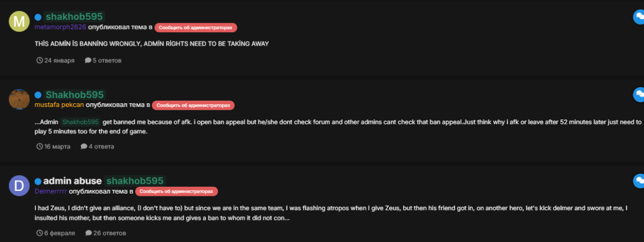
Task: Click the unread blue dot beside shakhob595 title
Action: click(x=38, y=17)
